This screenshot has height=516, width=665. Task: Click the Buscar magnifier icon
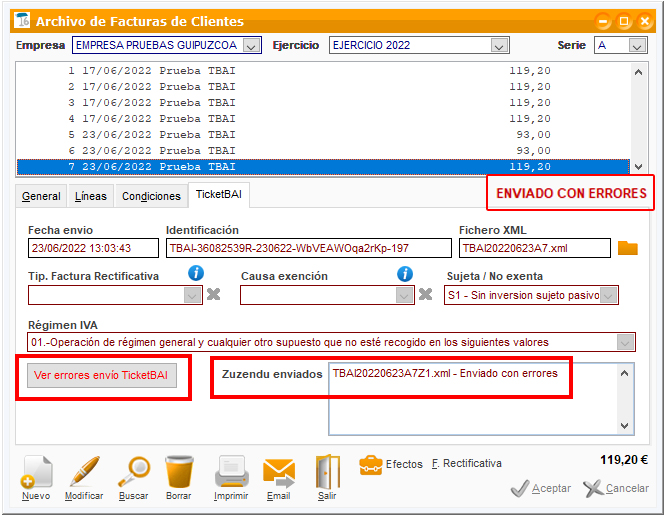(x=134, y=471)
